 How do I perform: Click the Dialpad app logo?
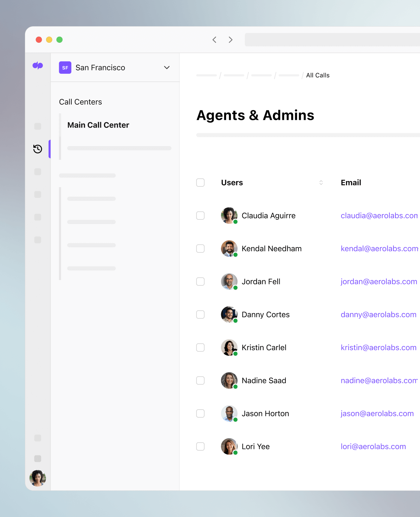38,66
